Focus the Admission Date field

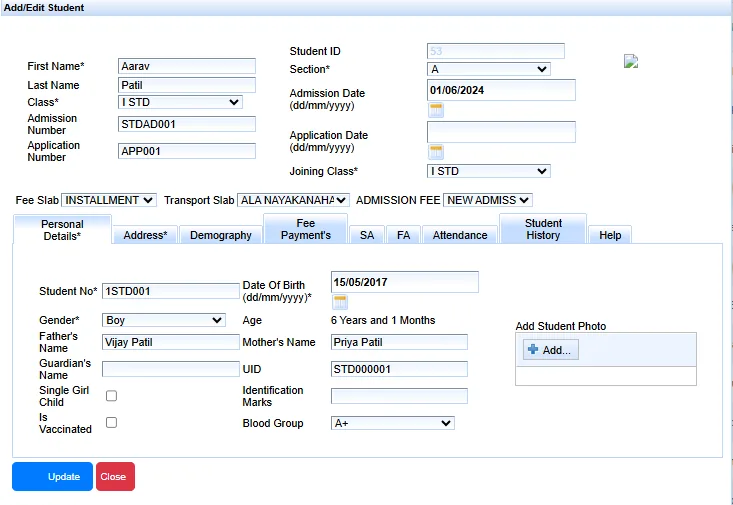tap(501, 90)
